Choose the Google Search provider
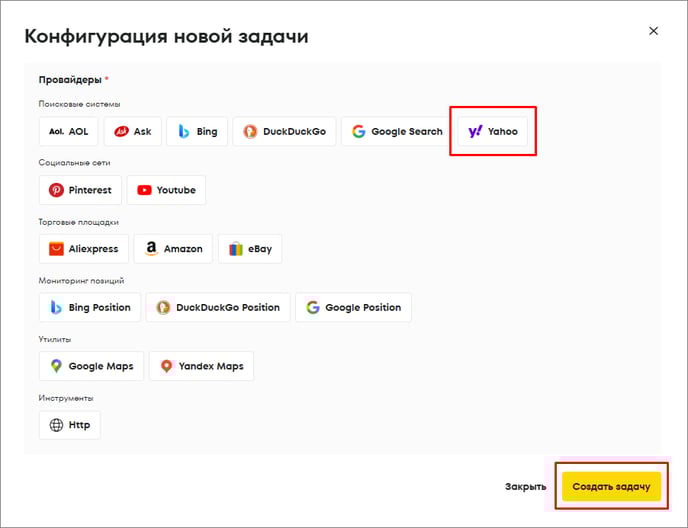Viewport: 688px width, 528px height. [397, 131]
